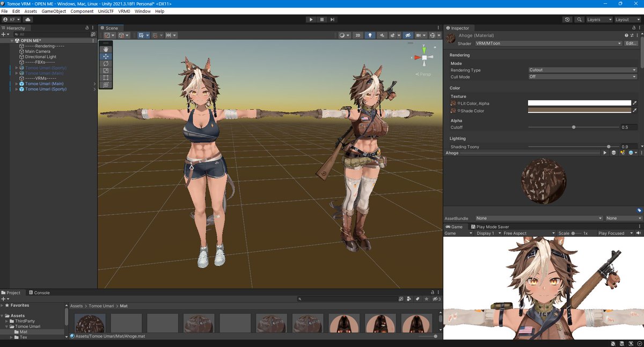This screenshot has height=347, width=644.
Task: Open the UniGLTF menu
Action: tap(106, 11)
